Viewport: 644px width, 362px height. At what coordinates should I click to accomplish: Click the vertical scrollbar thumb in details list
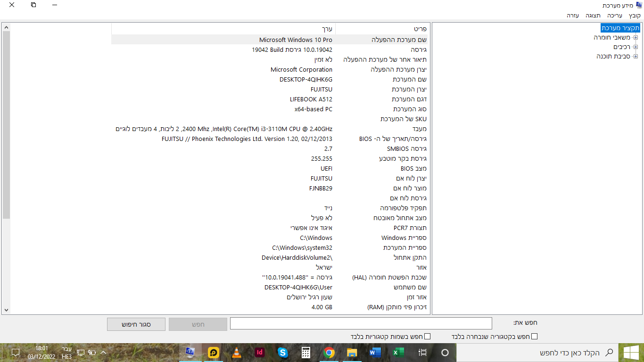(x=6, y=125)
